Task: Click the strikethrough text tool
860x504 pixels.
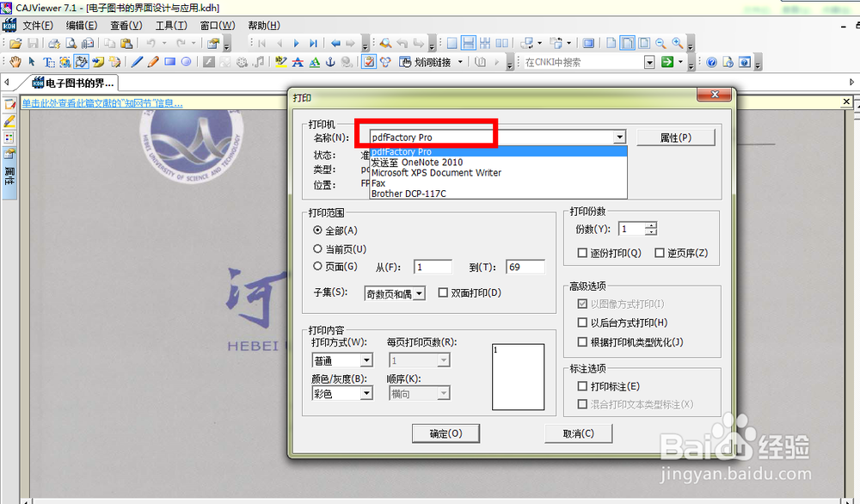Action: (x=298, y=62)
